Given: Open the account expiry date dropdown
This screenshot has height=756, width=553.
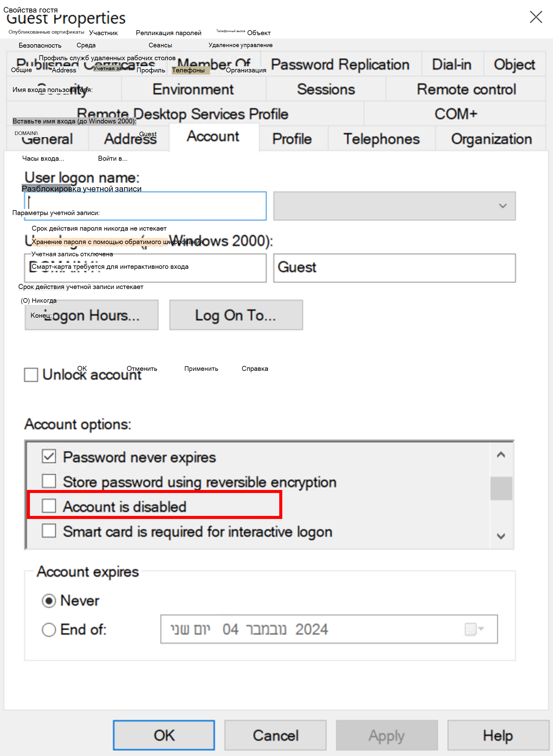Looking at the screenshot, I should [481, 629].
